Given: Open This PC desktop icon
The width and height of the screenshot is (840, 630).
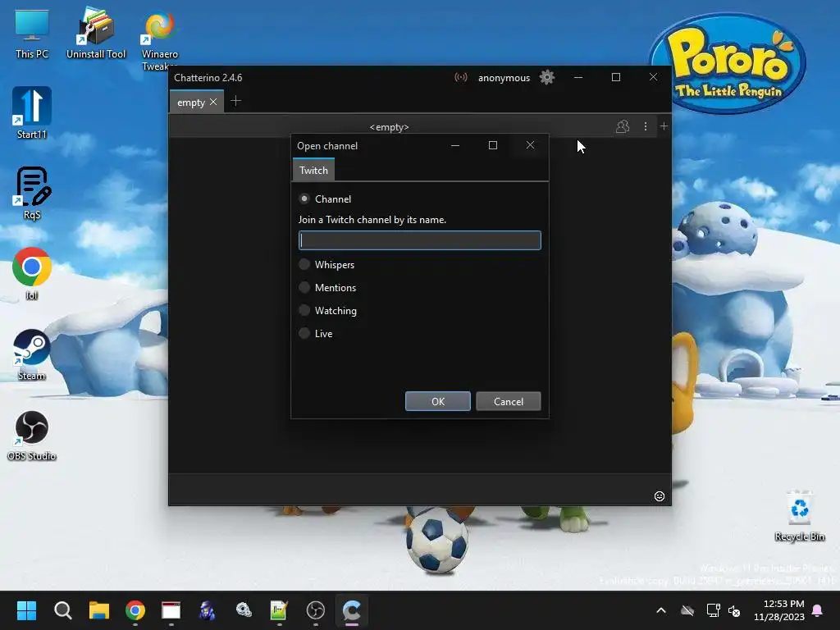Looking at the screenshot, I should (32, 34).
